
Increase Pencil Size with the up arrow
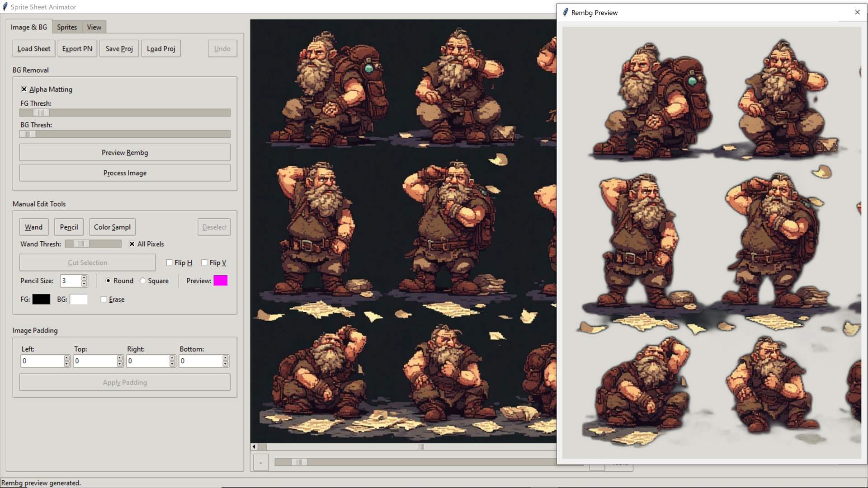(x=84, y=278)
